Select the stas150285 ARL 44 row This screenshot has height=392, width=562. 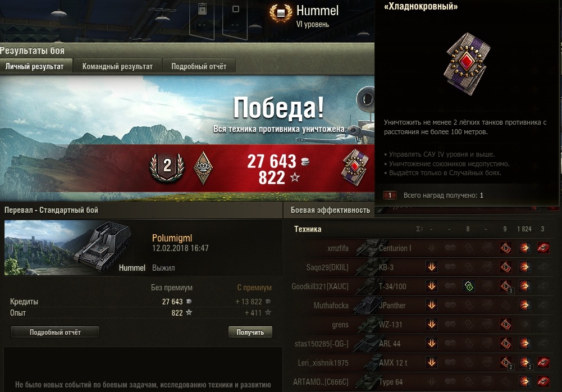tap(421, 343)
